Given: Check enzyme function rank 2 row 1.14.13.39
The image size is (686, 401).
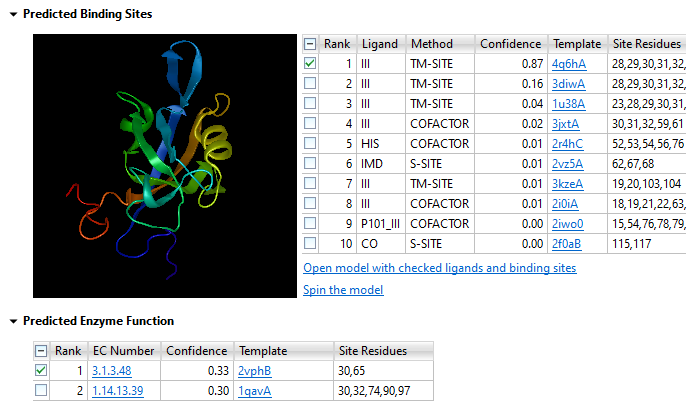Looking at the screenshot, I should (x=41, y=390).
